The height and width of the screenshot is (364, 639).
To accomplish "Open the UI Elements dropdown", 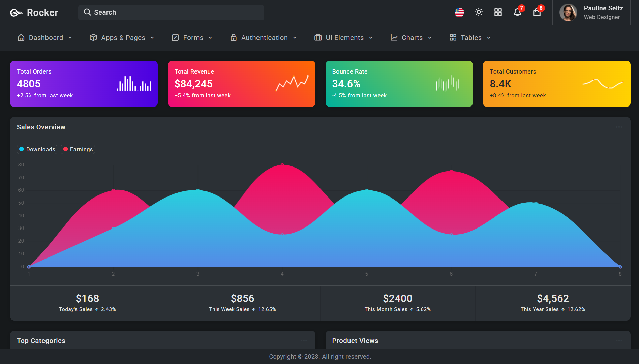I will (x=344, y=38).
